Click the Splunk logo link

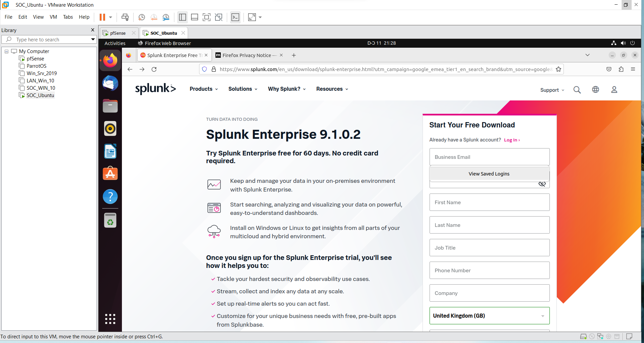[x=155, y=89]
